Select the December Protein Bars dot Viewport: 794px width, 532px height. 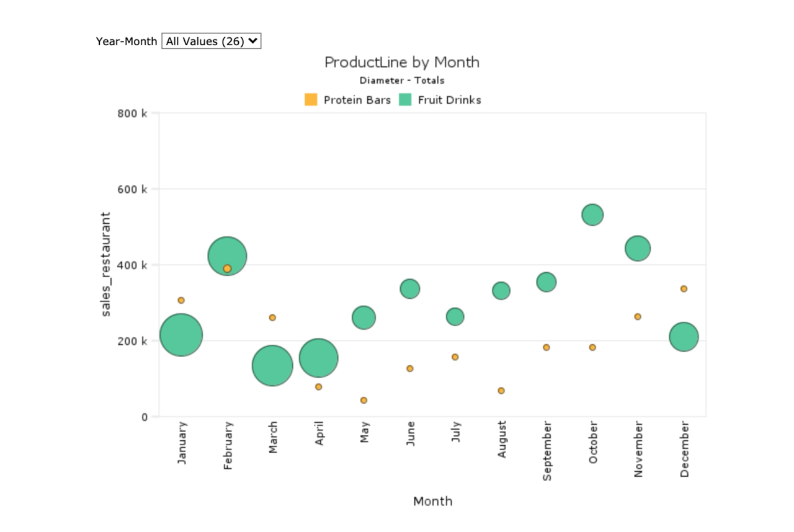pyautogui.click(x=684, y=289)
